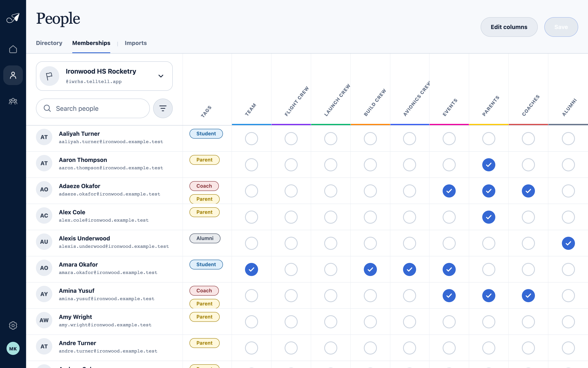Click Amina Yusuf's Coach tag

(x=204, y=291)
